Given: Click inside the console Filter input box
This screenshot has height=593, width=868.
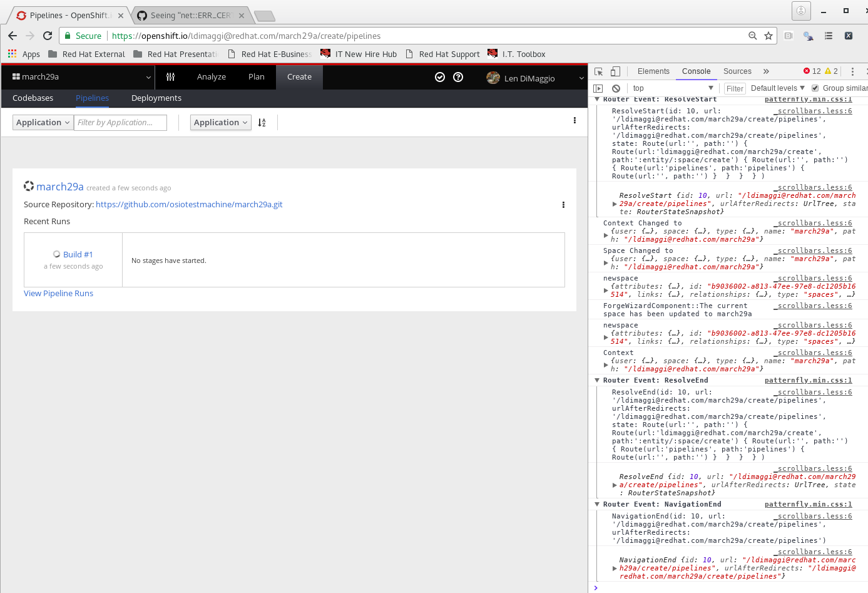Looking at the screenshot, I should point(735,88).
